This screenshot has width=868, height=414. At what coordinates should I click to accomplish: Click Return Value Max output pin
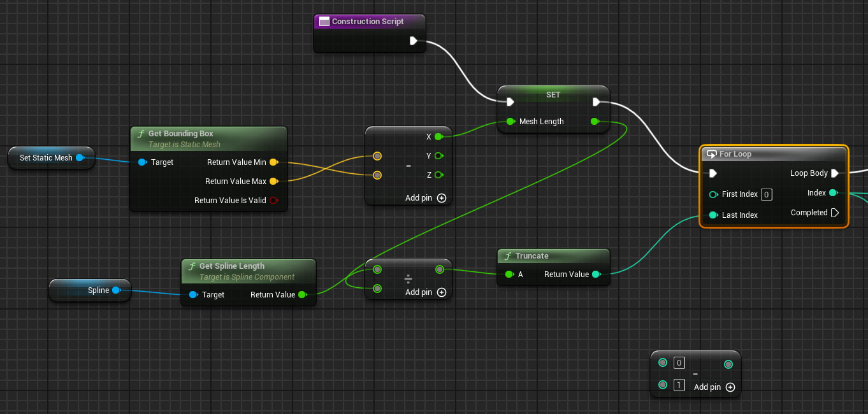tap(273, 181)
